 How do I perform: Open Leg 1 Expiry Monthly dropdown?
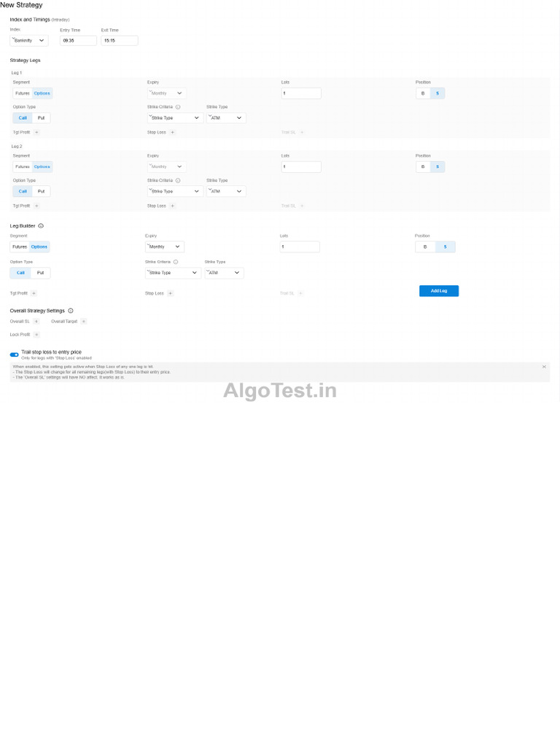[167, 93]
